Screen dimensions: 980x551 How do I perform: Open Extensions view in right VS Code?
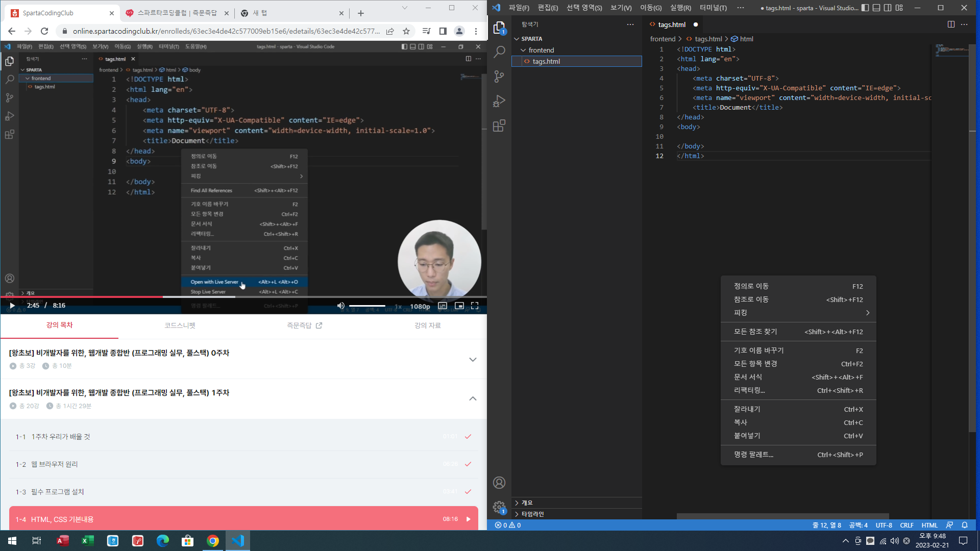coord(499,126)
